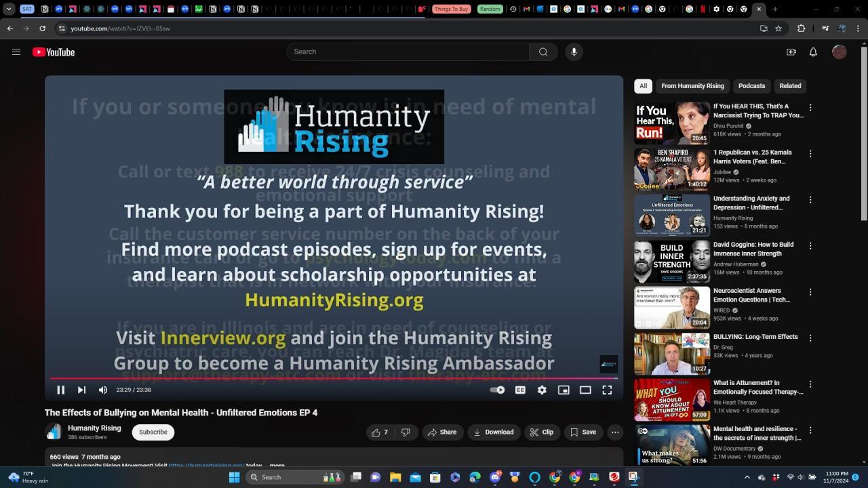Viewport: 868px width, 488px height.
Task: Open the weather widget showing Heavy rain
Action: point(28,477)
